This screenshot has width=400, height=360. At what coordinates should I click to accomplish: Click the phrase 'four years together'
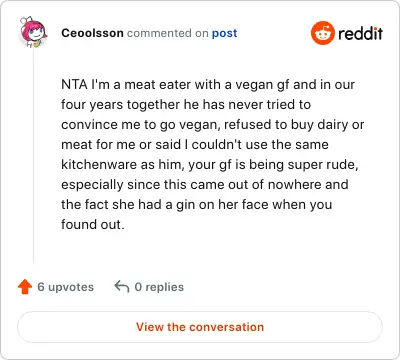tap(121, 105)
